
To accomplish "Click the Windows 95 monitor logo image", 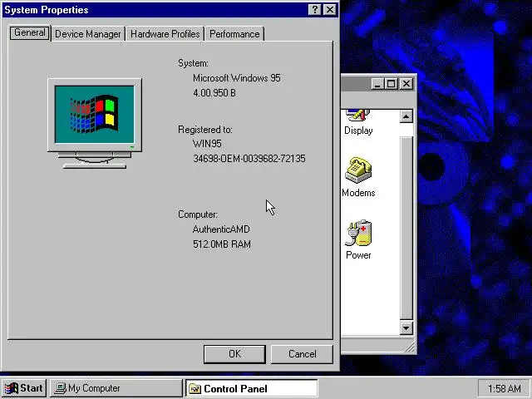I will coord(95,124).
